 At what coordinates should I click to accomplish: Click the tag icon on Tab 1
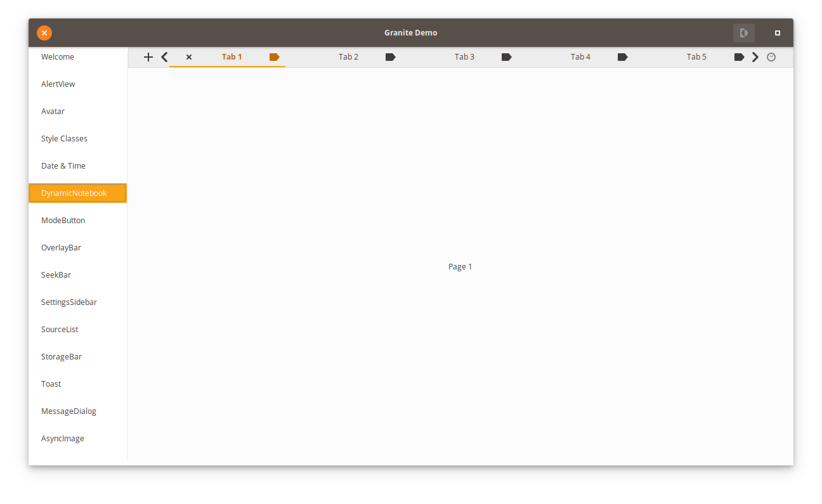274,56
